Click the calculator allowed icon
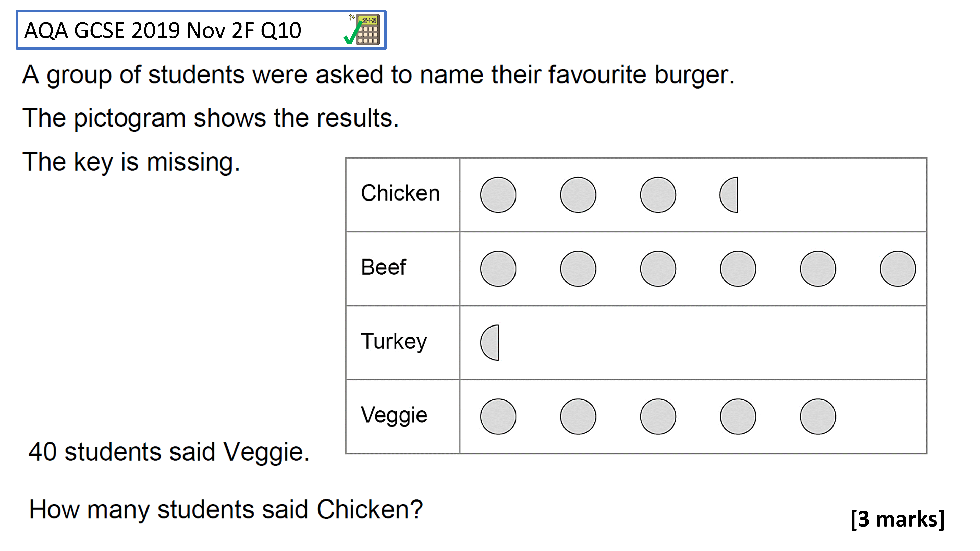Image resolution: width=980 pixels, height=551 pixels. [363, 29]
